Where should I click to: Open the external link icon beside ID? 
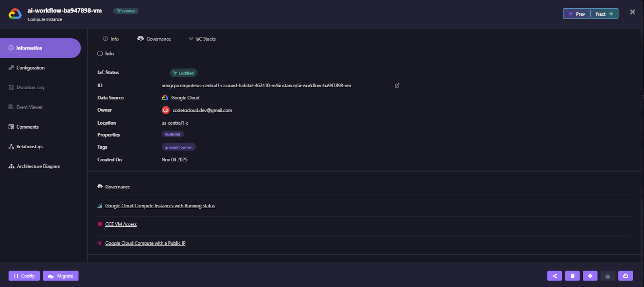pyautogui.click(x=397, y=85)
